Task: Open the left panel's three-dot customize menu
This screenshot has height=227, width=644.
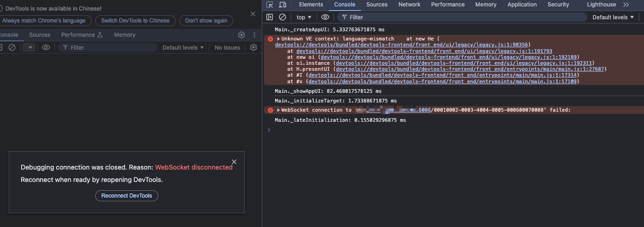Action: 254,35
